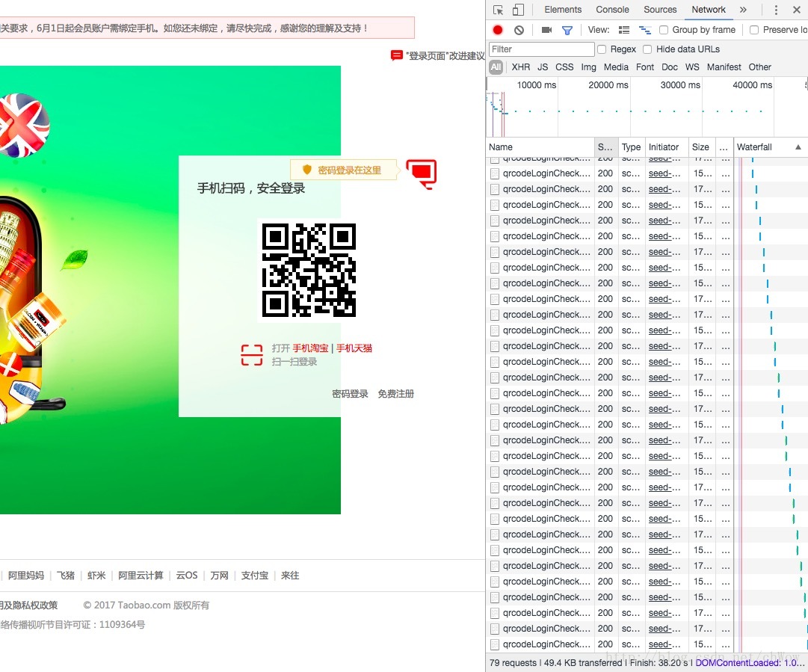
Task: Filter requests by CSS
Action: [564, 67]
